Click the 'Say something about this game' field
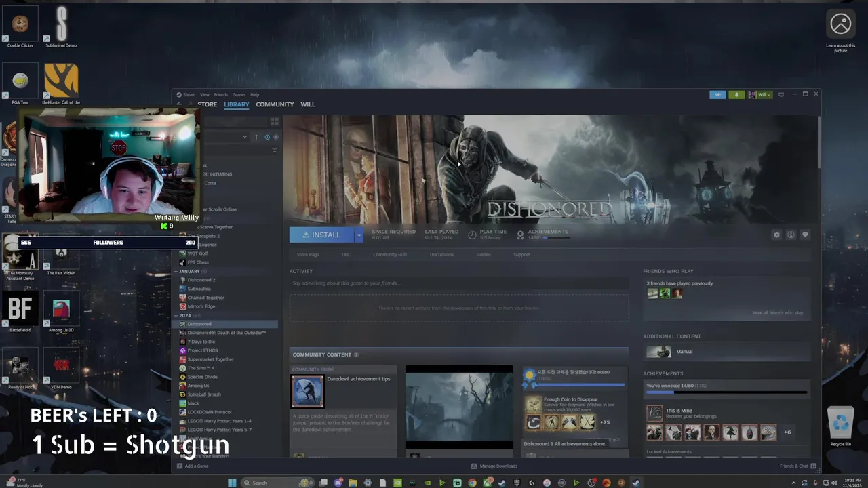868x488 pixels. pyautogui.click(x=459, y=283)
